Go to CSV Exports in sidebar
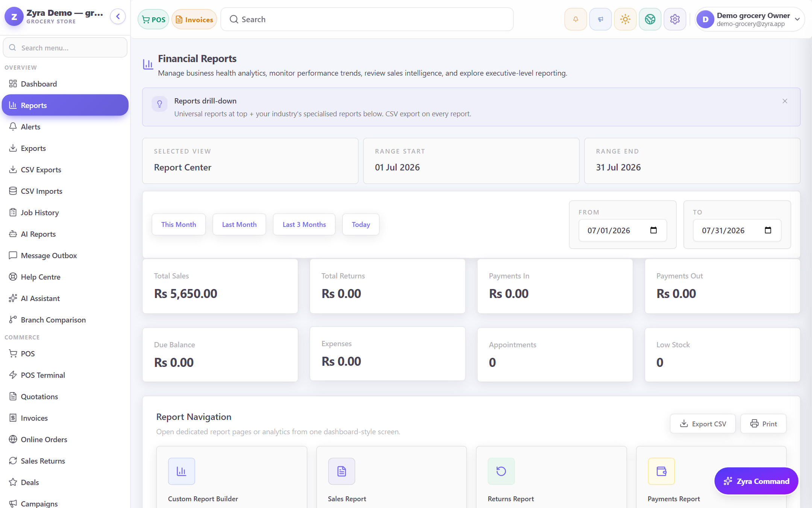The height and width of the screenshot is (508, 812). (x=65, y=170)
